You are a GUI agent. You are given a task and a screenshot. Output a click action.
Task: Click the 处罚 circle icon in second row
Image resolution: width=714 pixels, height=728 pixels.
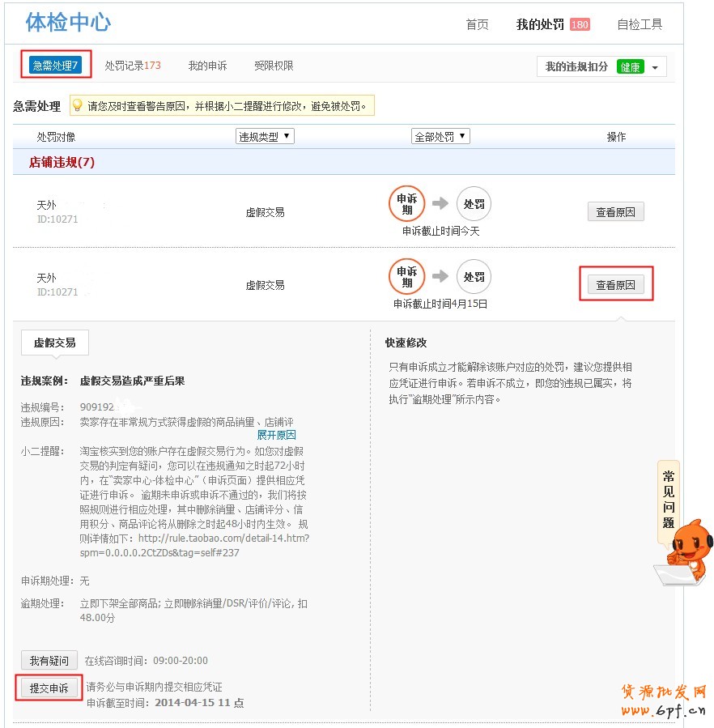point(474,276)
